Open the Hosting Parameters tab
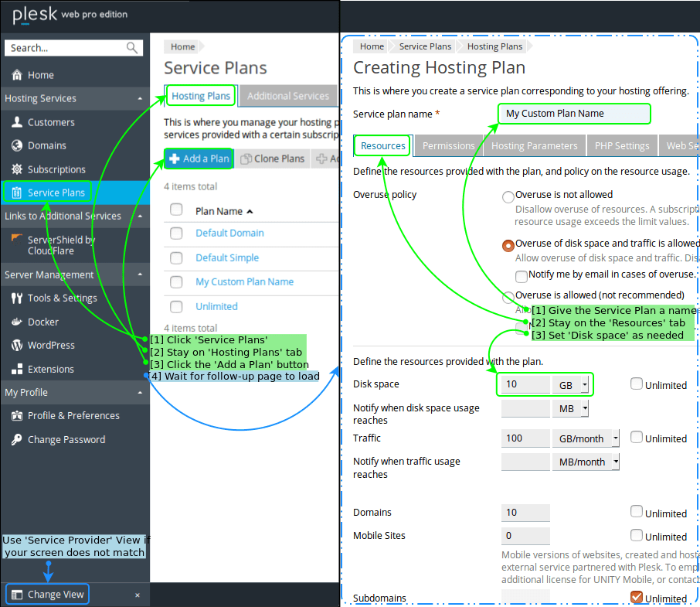The image size is (700, 607). (x=535, y=146)
